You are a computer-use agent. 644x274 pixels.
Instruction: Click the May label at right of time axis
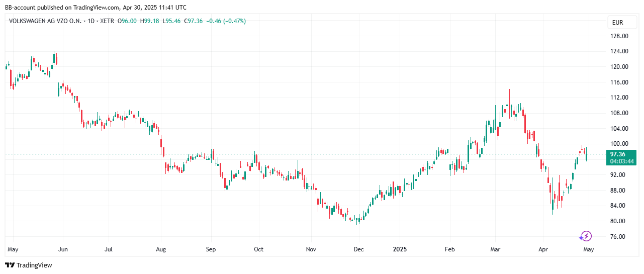(x=588, y=249)
